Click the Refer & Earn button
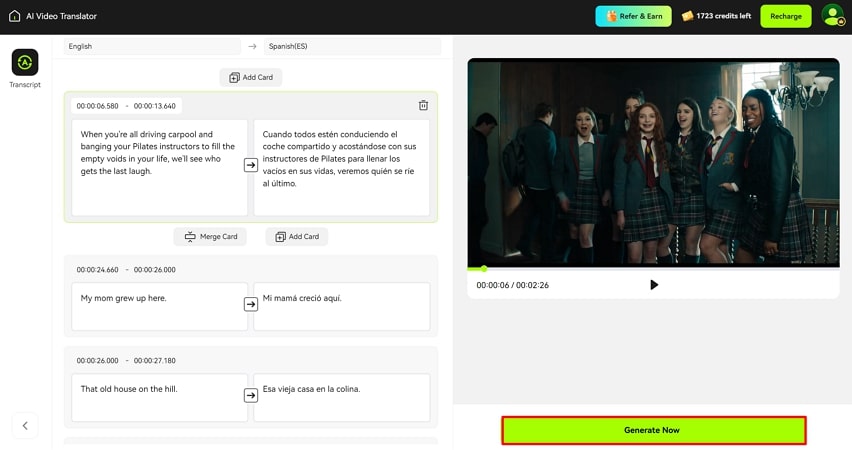Screen dimensions: 852x450 coord(634,16)
